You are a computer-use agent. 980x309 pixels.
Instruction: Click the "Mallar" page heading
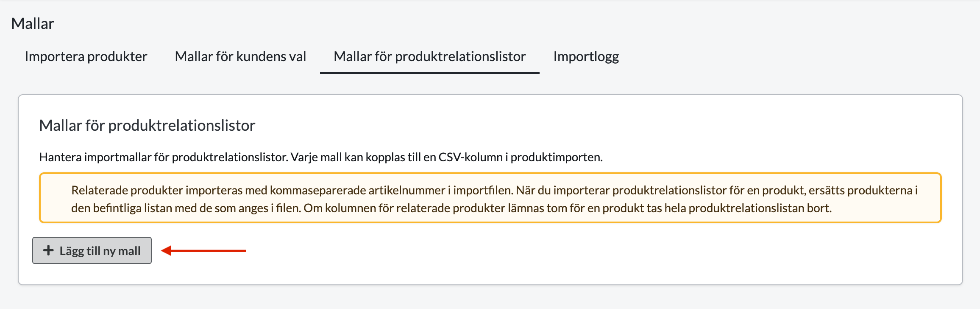(33, 24)
